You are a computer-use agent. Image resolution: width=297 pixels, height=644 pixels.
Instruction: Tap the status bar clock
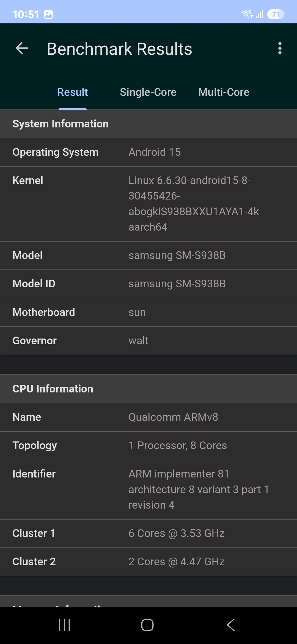tap(26, 14)
